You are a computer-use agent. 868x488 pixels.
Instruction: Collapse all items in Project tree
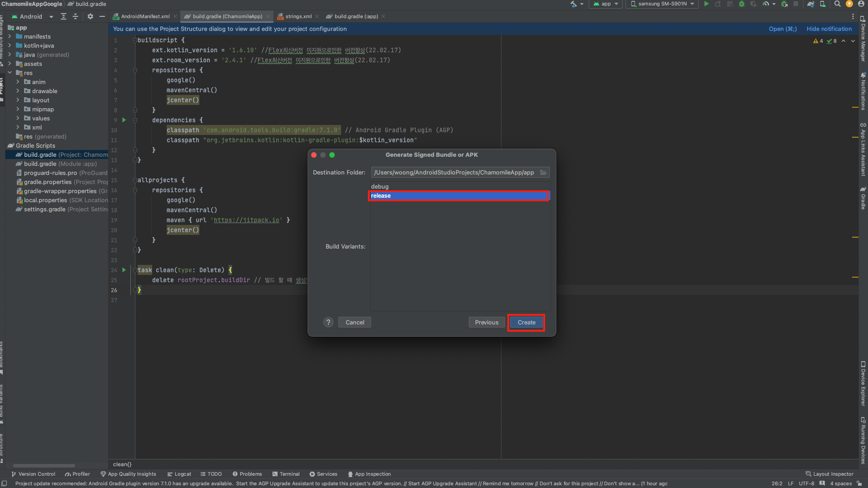[x=75, y=16]
